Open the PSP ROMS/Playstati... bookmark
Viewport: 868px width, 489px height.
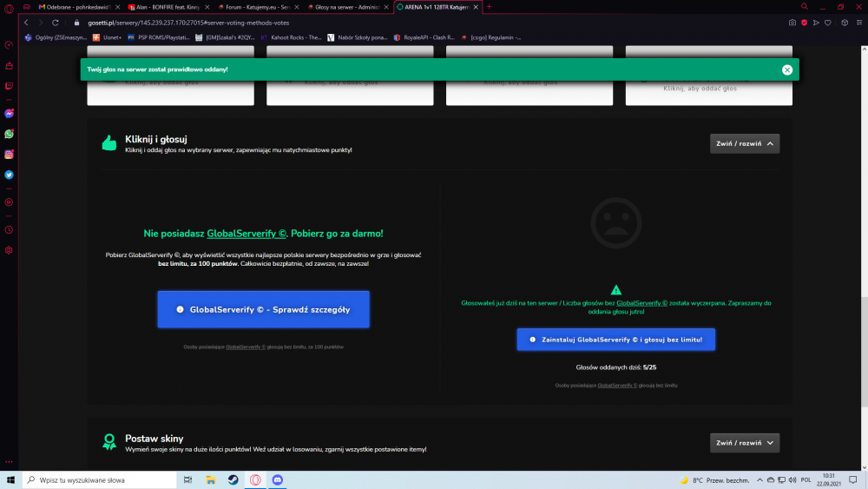[x=158, y=37]
